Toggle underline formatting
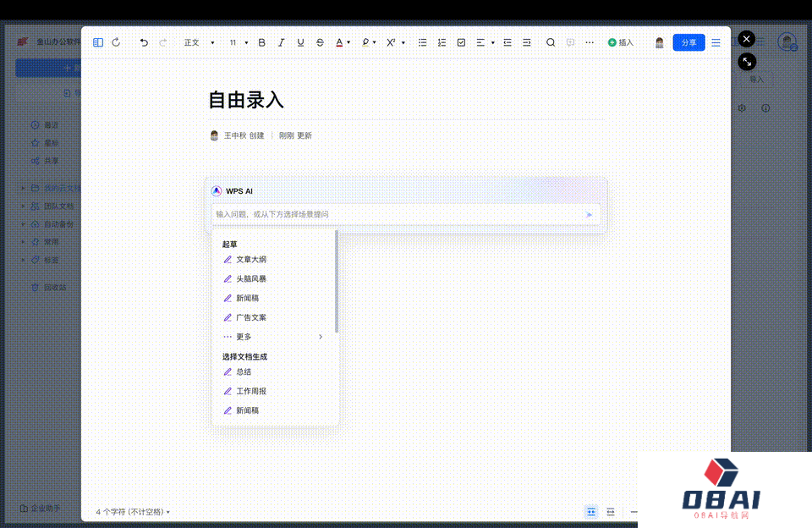The width and height of the screenshot is (812, 528). [300, 42]
